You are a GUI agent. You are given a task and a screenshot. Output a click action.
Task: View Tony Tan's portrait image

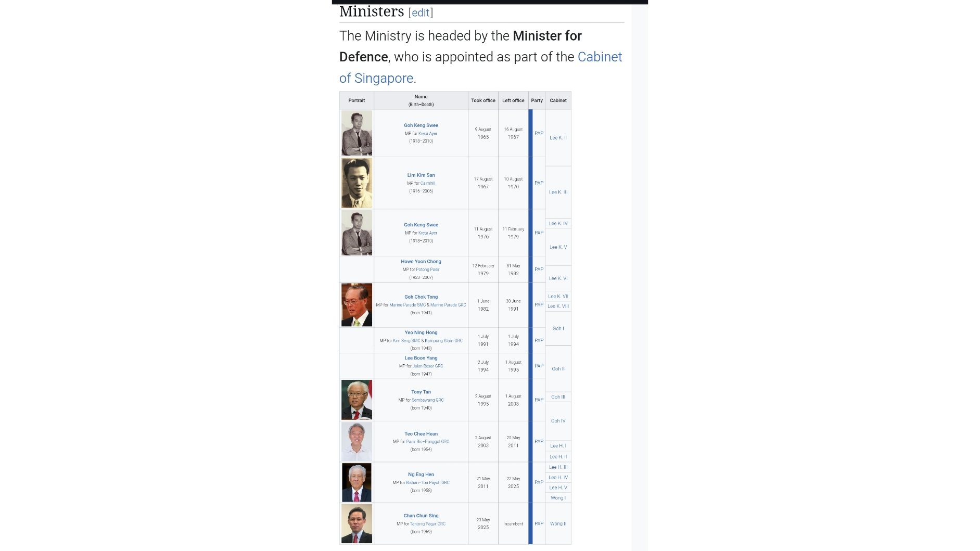point(357,400)
